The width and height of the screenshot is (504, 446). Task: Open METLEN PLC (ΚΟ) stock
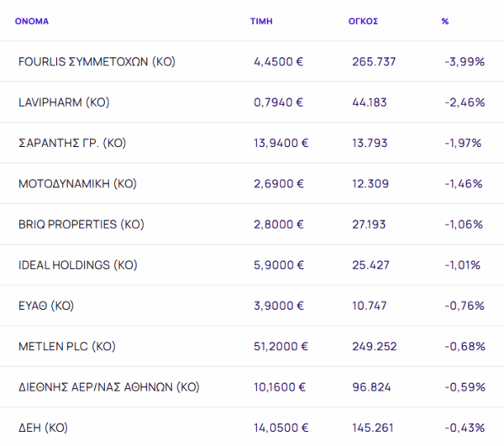coord(67,346)
